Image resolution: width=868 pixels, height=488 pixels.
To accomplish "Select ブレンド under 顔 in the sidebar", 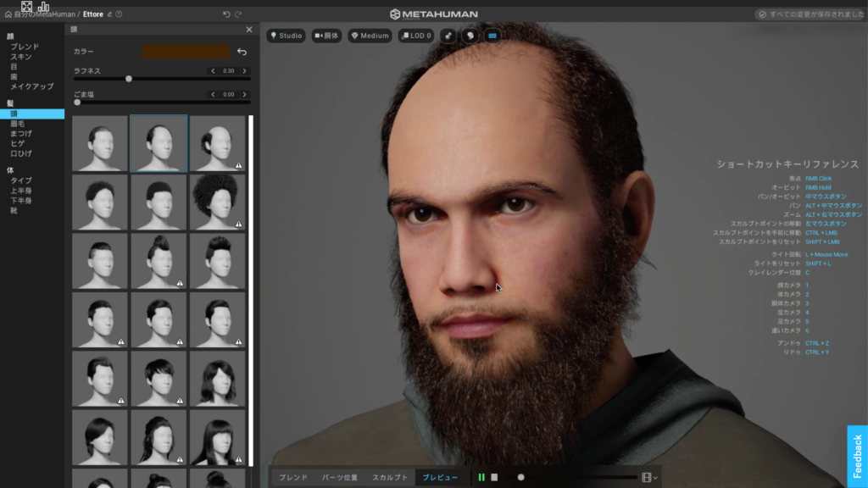I will (x=25, y=47).
